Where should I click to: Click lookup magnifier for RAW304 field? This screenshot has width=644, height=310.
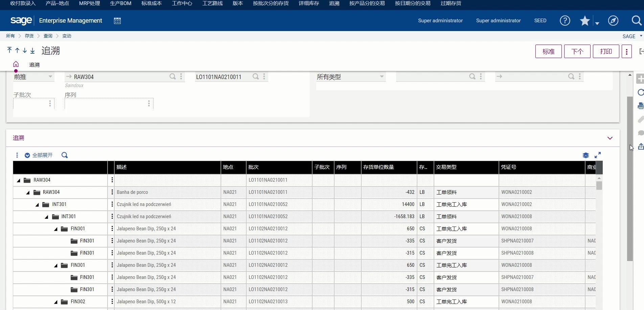(x=172, y=77)
